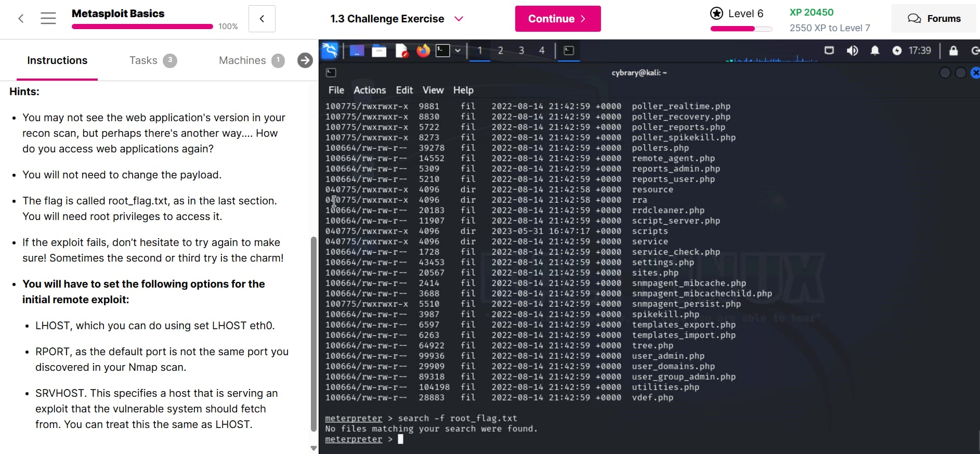Open the text editor panel icon
This screenshot has height=454, width=980.
click(x=401, y=50)
